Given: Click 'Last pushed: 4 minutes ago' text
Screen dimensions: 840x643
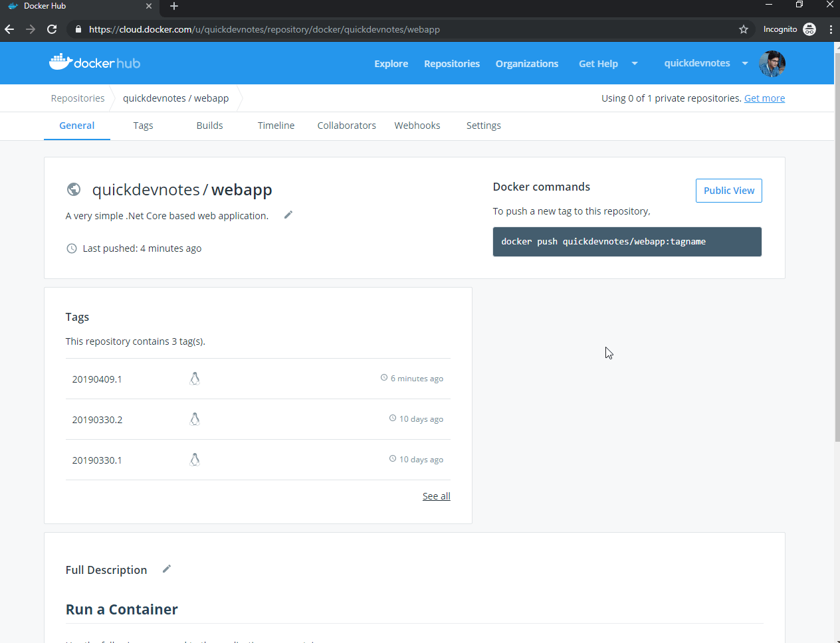Looking at the screenshot, I should [x=142, y=248].
